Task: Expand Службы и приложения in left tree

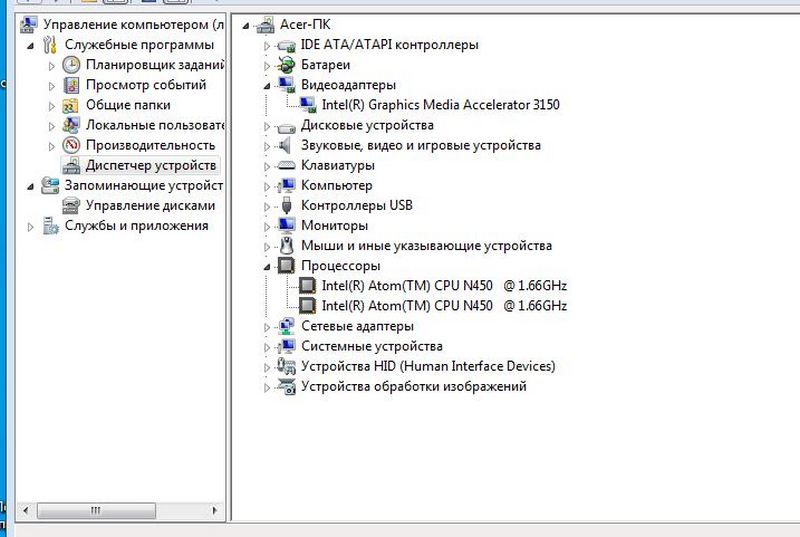Action: click(31, 226)
